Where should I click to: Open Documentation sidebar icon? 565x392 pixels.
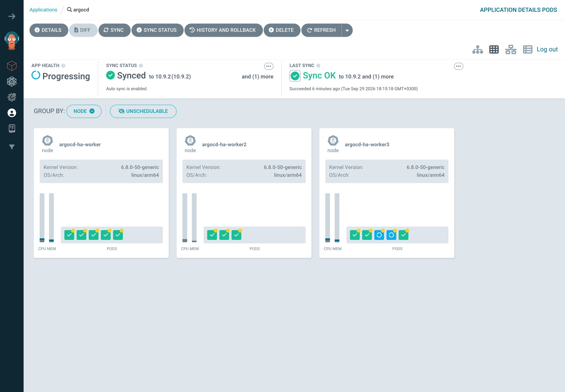tap(12, 128)
